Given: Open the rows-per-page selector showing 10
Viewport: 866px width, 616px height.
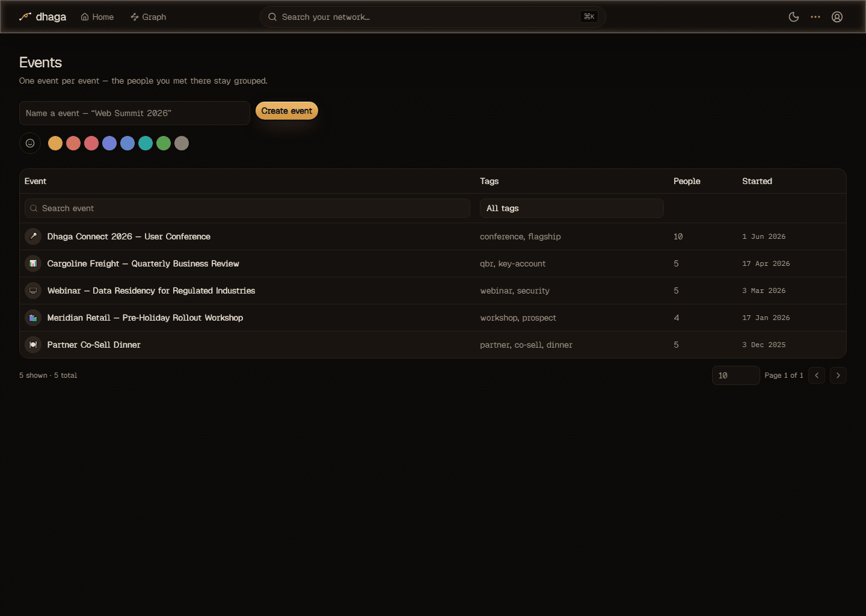Looking at the screenshot, I should (735, 375).
